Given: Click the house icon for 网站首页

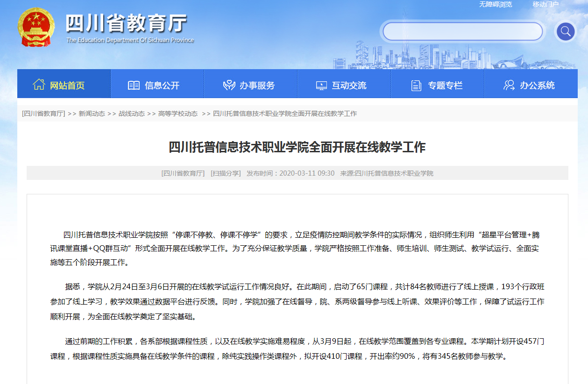Looking at the screenshot, I should click(x=39, y=85).
